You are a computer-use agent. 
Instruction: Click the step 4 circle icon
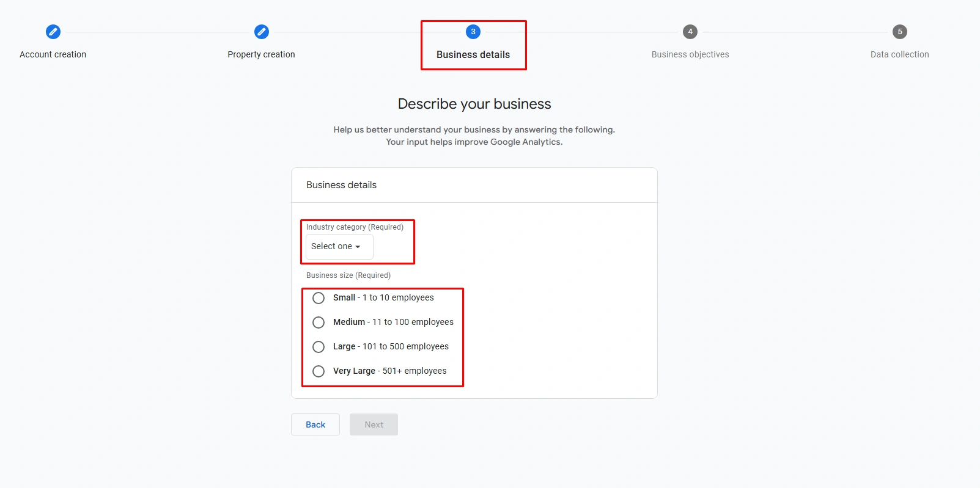[x=690, y=32]
